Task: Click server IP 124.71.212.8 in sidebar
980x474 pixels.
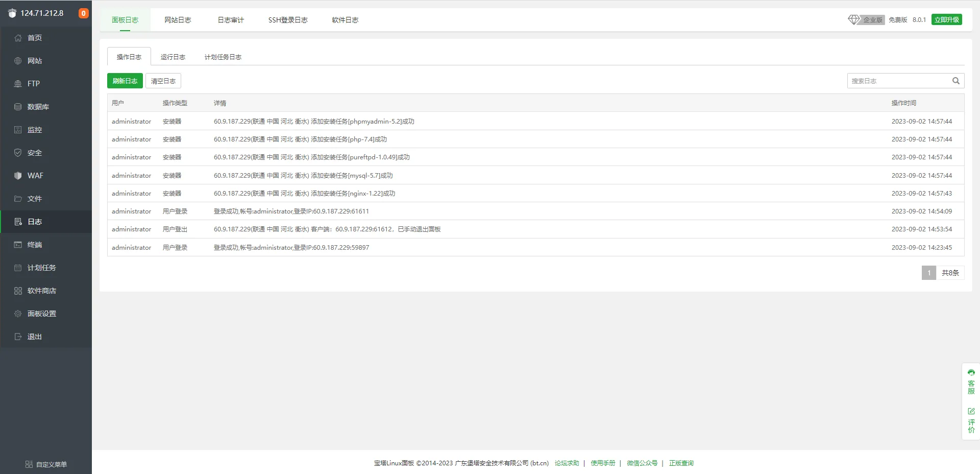Action: coord(42,13)
